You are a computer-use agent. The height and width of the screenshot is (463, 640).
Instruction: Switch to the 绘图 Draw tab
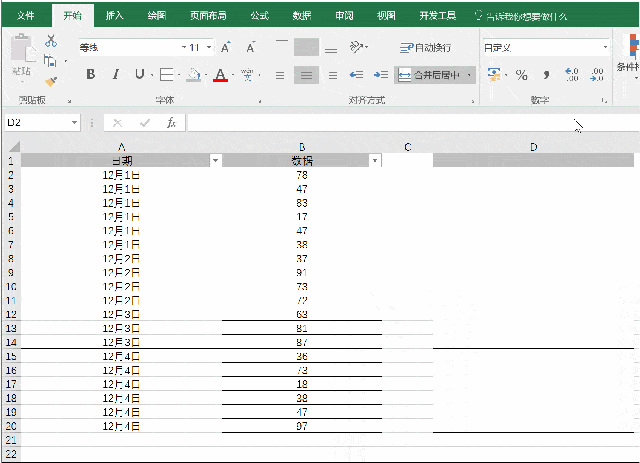click(157, 16)
